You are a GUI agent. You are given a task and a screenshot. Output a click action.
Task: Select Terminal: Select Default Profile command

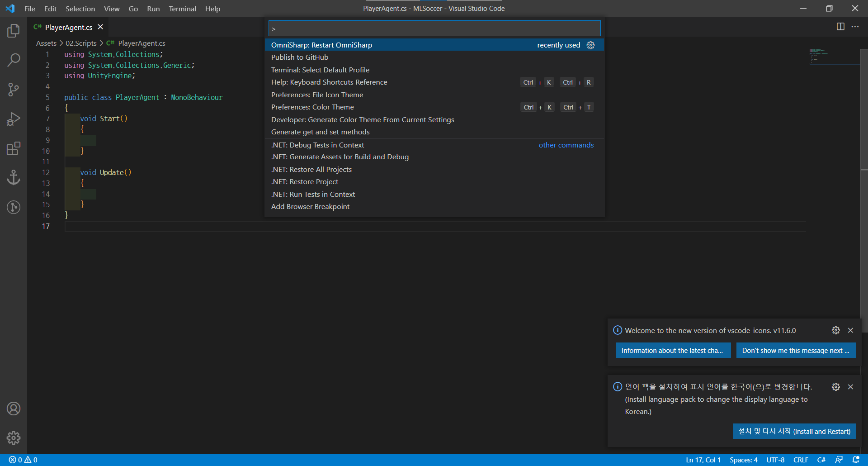coord(434,70)
